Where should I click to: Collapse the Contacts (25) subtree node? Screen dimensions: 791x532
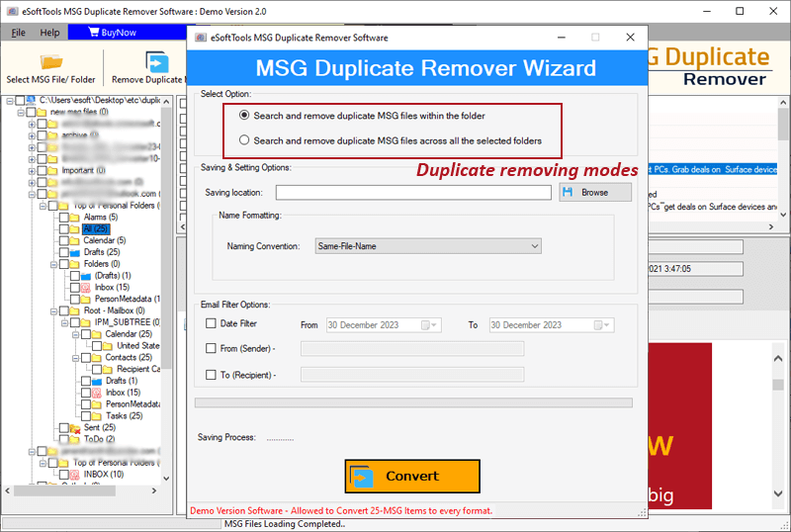click(x=76, y=358)
